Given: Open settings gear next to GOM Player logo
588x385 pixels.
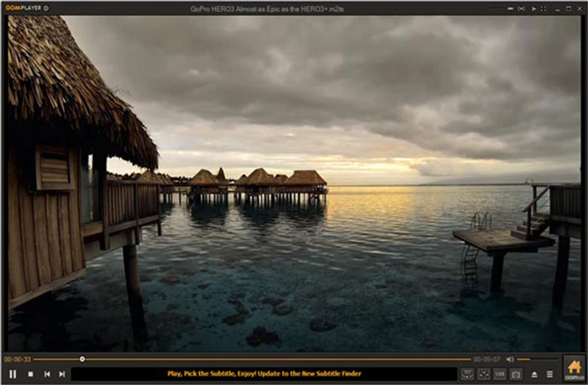Looking at the screenshot, I should (x=45, y=8).
